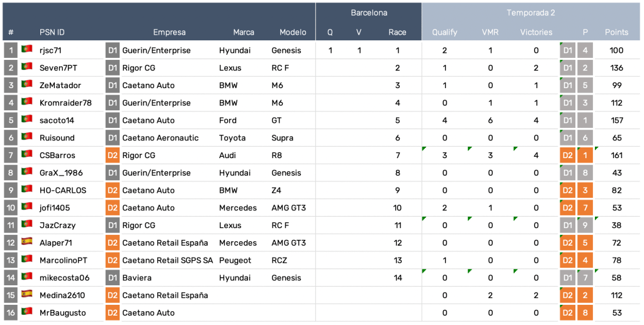
Task: Click the D1 badge before Baviera
Action: [x=112, y=278]
